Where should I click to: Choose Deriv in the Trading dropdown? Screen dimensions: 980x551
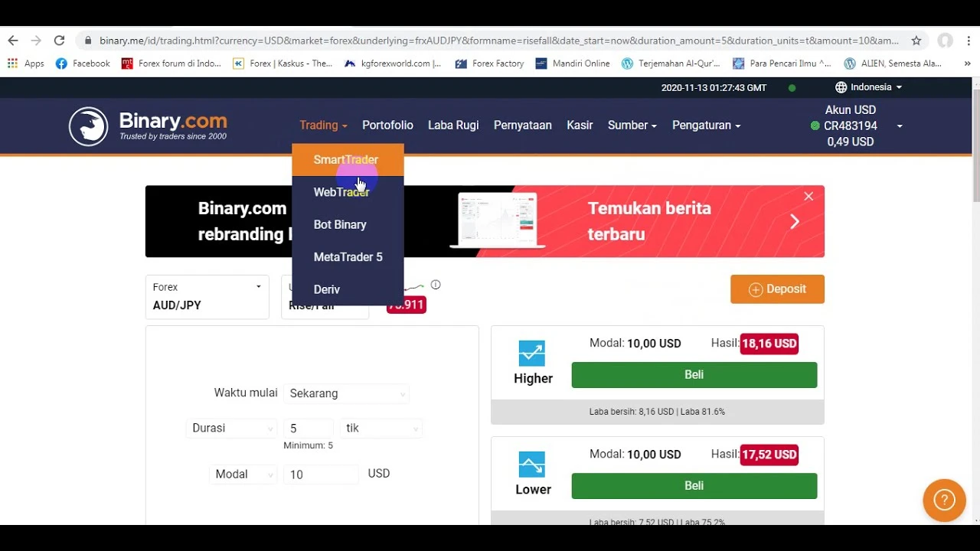(x=348, y=289)
